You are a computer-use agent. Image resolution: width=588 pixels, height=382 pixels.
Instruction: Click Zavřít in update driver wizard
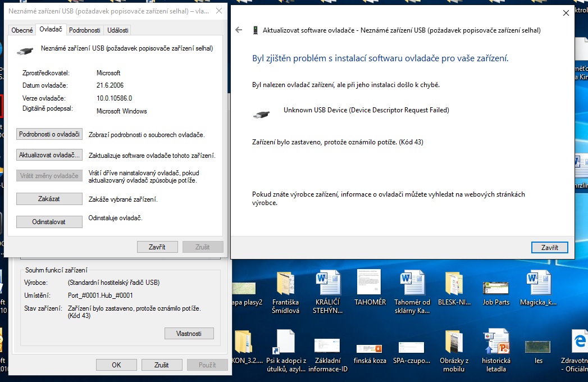click(x=549, y=248)
